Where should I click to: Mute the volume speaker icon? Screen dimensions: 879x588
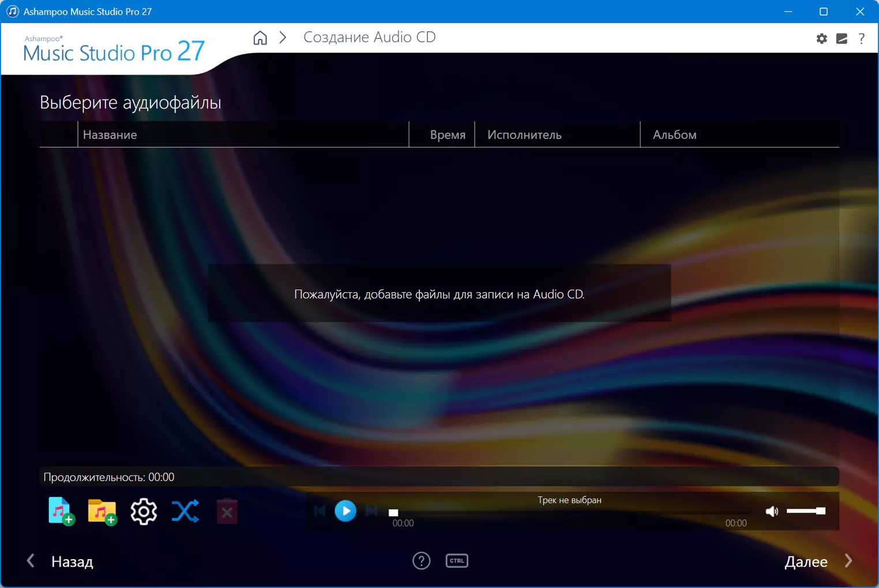click(x=772, y=511)
